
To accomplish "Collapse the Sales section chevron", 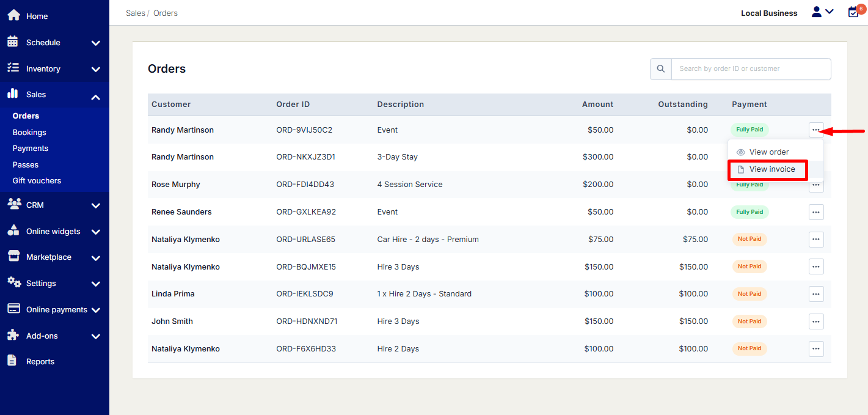I will click(95, 96).
